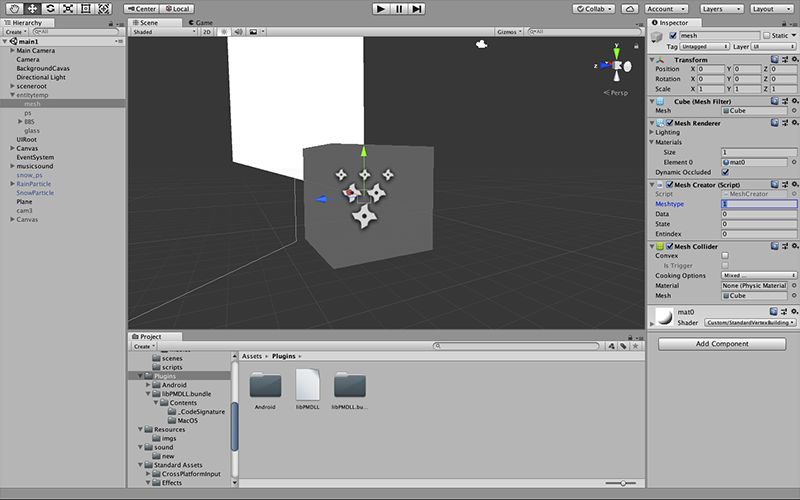Screen dimensions: 800x500
Task: Toggle the Static checkbox
Action: (766, 36)
